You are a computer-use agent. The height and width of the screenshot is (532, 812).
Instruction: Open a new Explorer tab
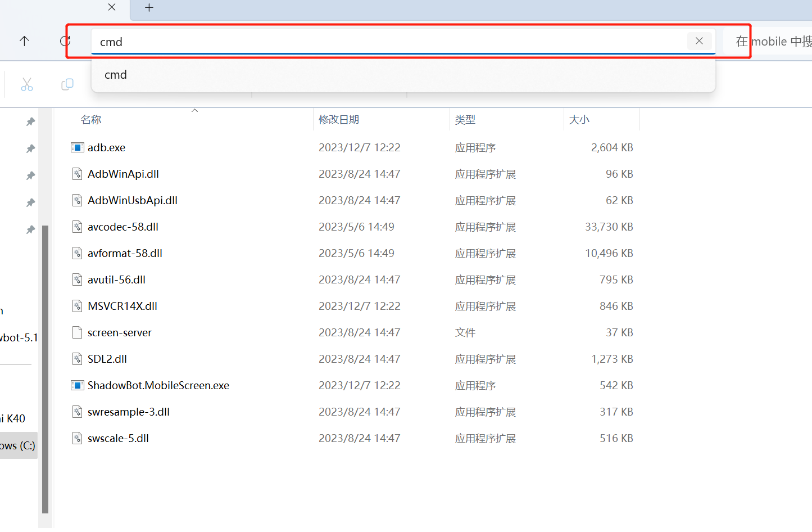click(149, 7)
